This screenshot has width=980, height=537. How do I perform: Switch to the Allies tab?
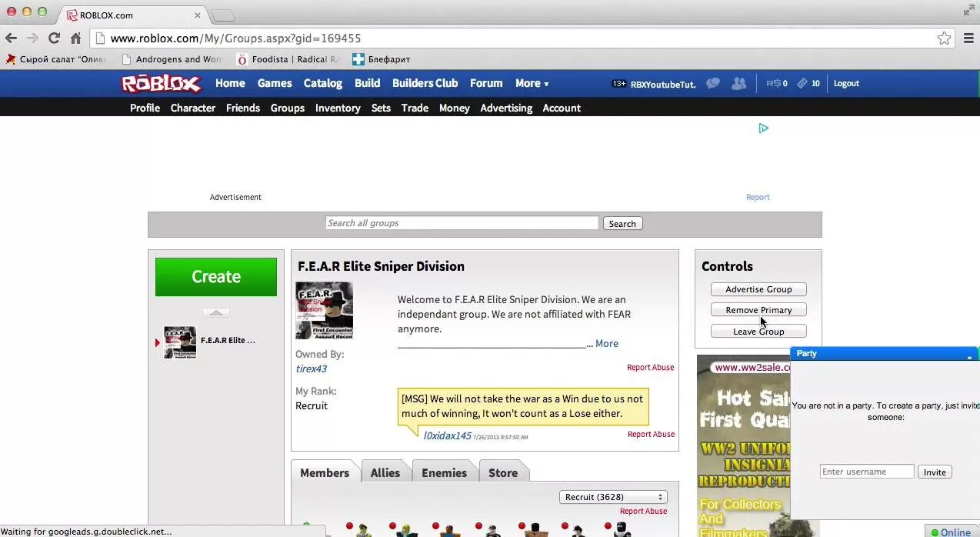(385, 472)
